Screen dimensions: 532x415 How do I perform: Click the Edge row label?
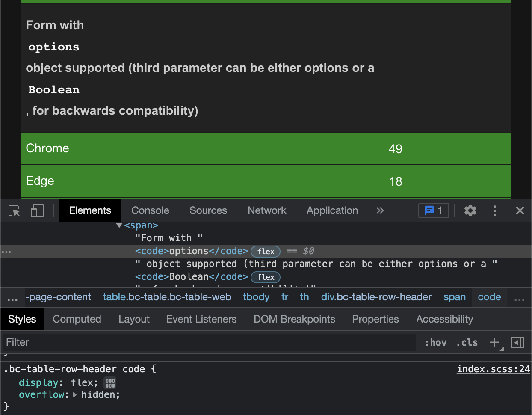click(40, 181)
